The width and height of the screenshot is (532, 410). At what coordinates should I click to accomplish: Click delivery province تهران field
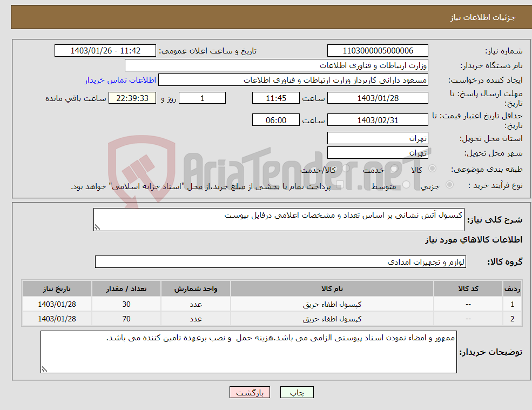click(378, 138)
